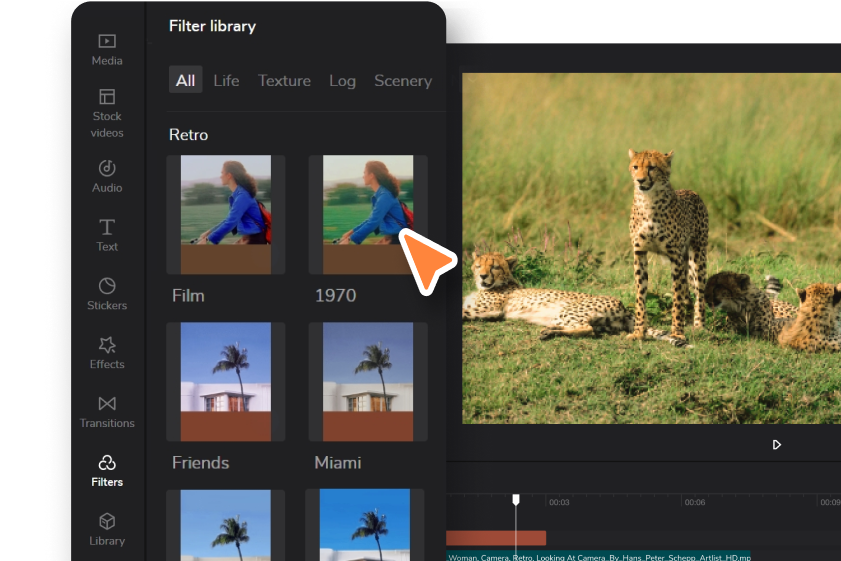Click the Filter library title
Screen dimensions: 841x561
point(212,26)
